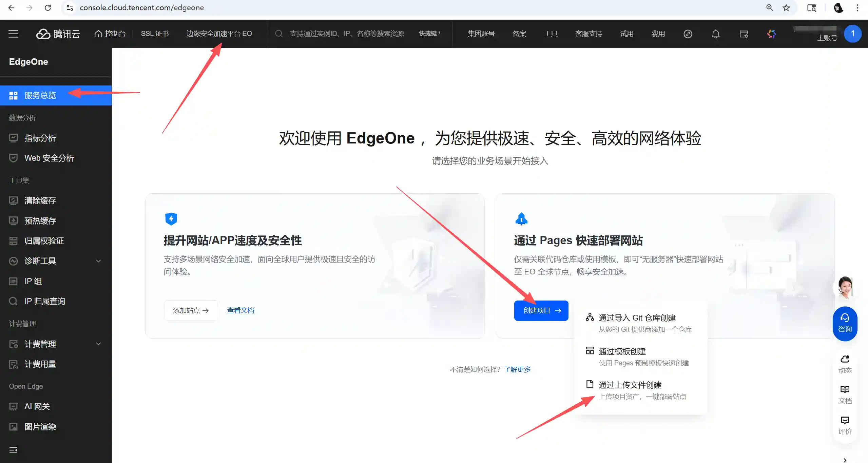The width and height of the screenshot is (868, 463).
Task: Open notifications bell
Action: pos(716,34)
